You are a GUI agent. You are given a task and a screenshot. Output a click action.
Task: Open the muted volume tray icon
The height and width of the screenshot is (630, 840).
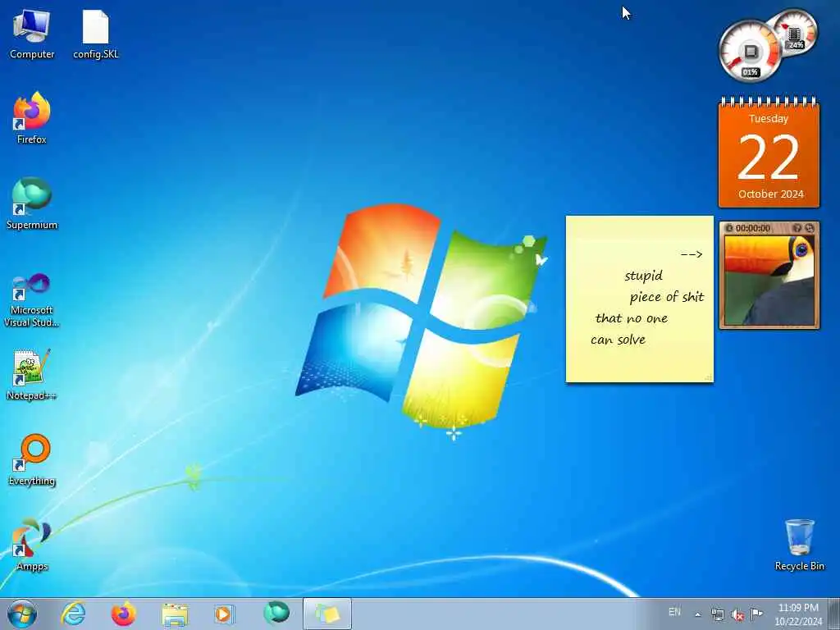[x=737, y=614]
